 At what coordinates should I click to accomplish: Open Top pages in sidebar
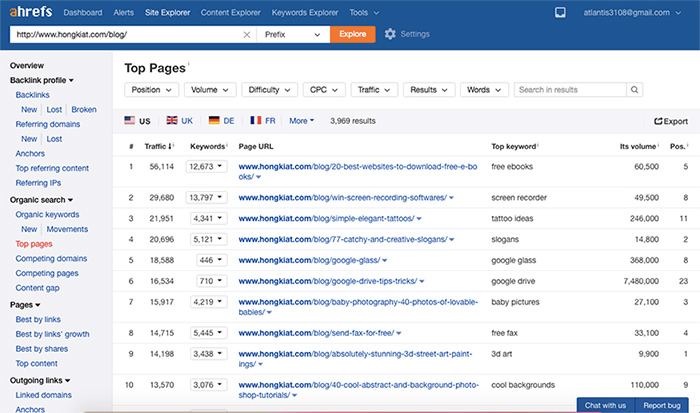(34, 244)
